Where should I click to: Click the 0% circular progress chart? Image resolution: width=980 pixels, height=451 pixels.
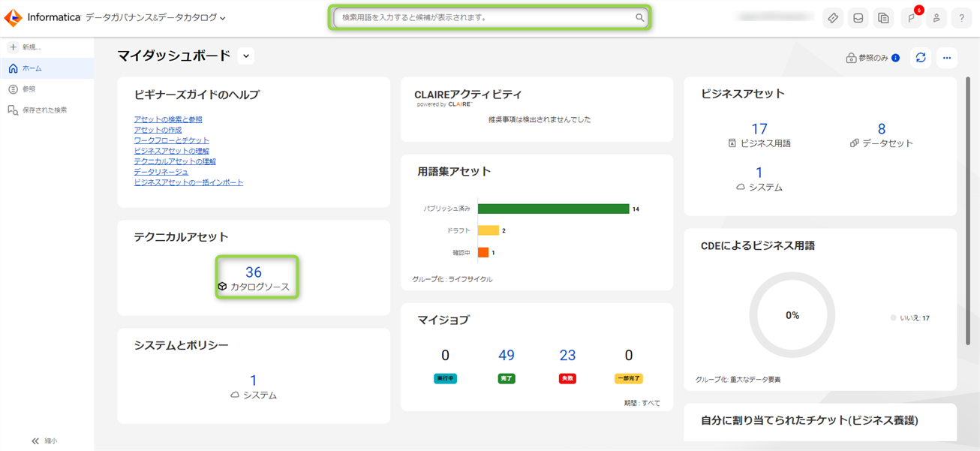click(792, 316)
